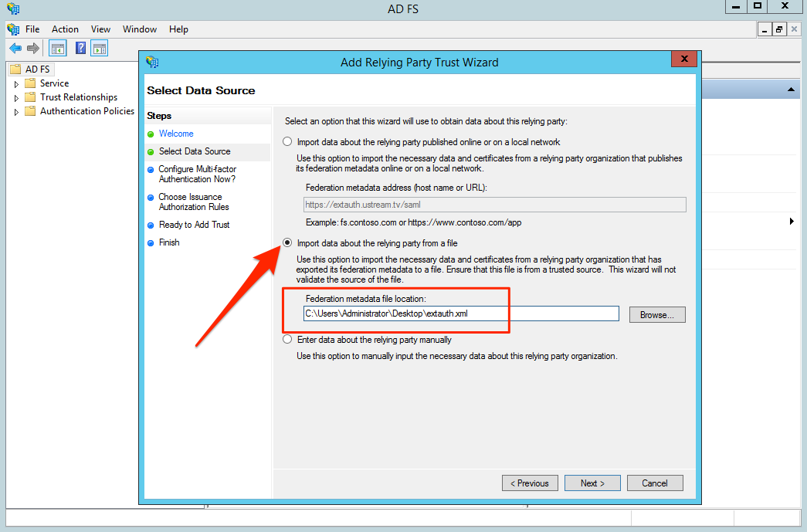This screenshot has width=807, height=532.
Task: Click the 'Finish' step text
Action: coord(169,242)
